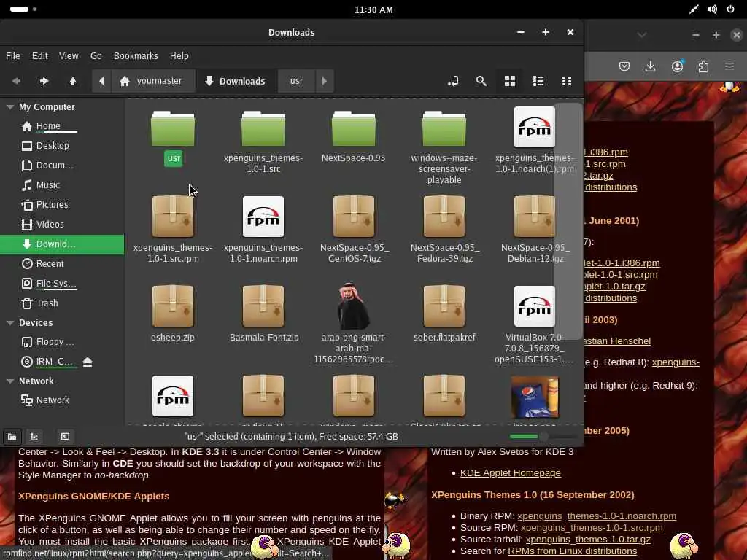
Task: Follow the xpenguins_themes-1.0.tar.gz source tarball link
Action: tap(588, 540)
